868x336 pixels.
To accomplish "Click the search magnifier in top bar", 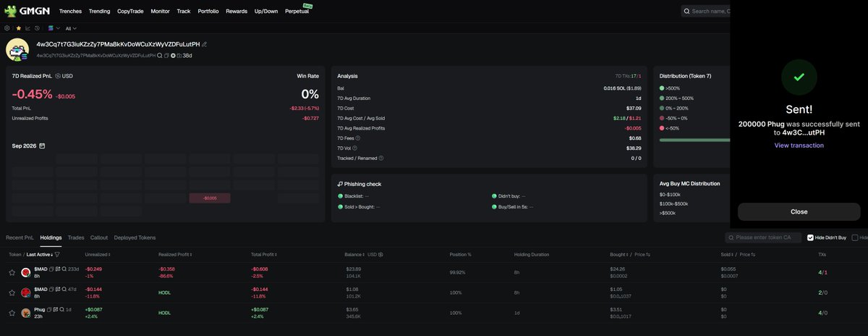I will [686, 11].
